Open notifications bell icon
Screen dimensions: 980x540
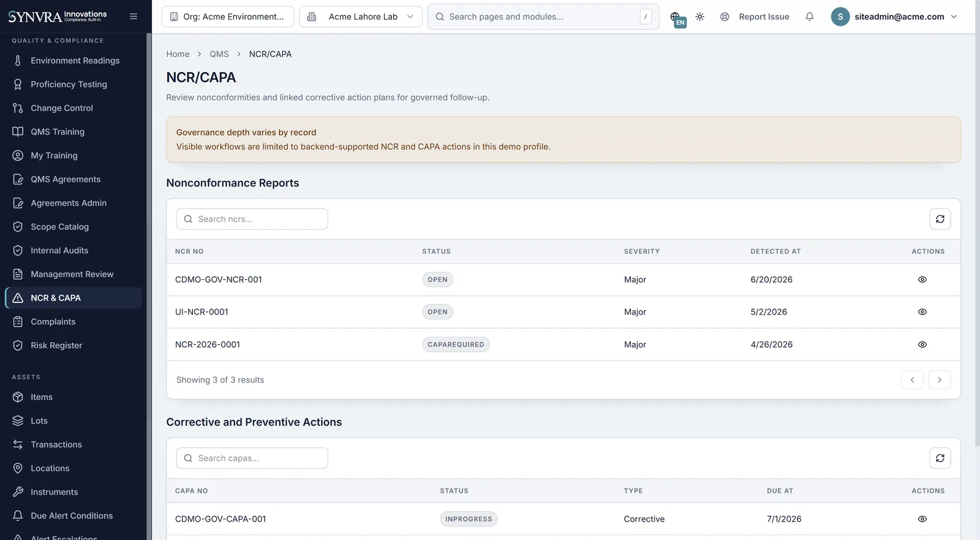pyautogui.click(x=809, y=17)
